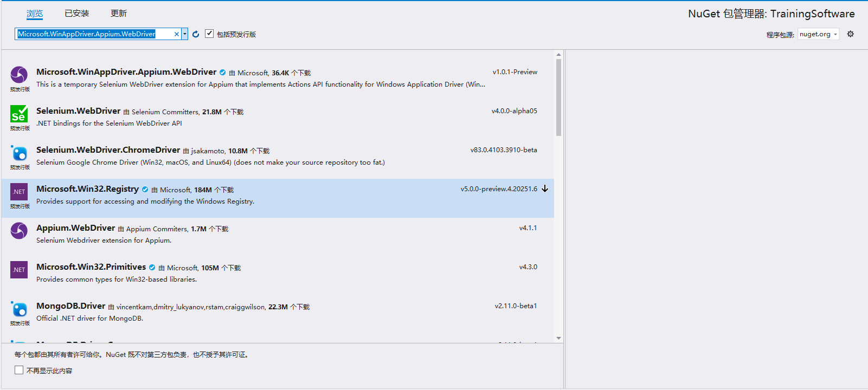This screenshot has width=868, height=390.
Task: Click version v4.3.0 text
Action: [528, 267]
